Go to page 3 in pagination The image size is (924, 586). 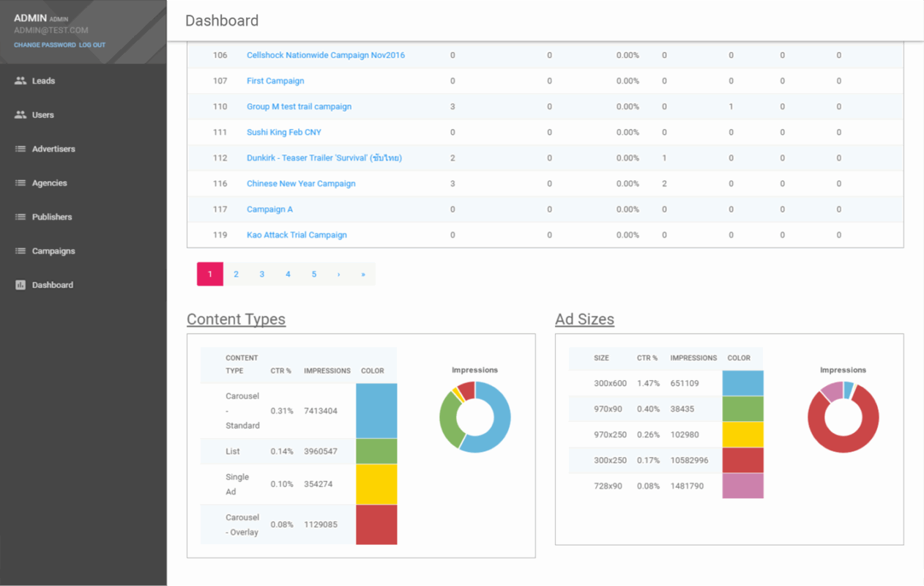click(261, 273)
